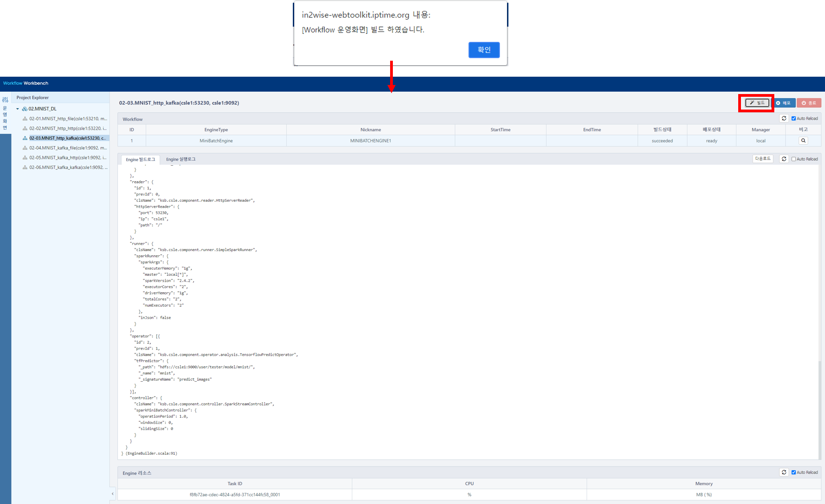Viewport: 825px width, 504px height.
Task: Switch to the Engine 실행로그 tab
Action: tap(180, 159)
